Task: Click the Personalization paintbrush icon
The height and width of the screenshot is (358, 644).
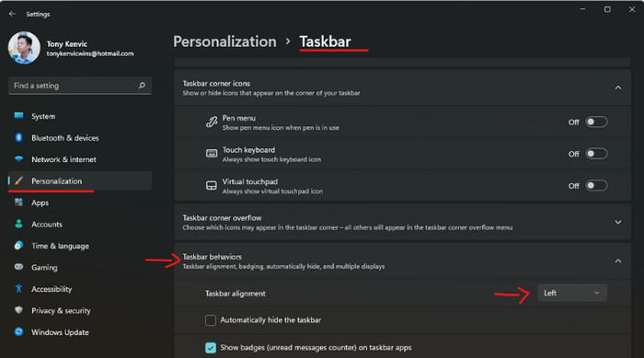Action: pyautogui.click(x=18, y=181)
